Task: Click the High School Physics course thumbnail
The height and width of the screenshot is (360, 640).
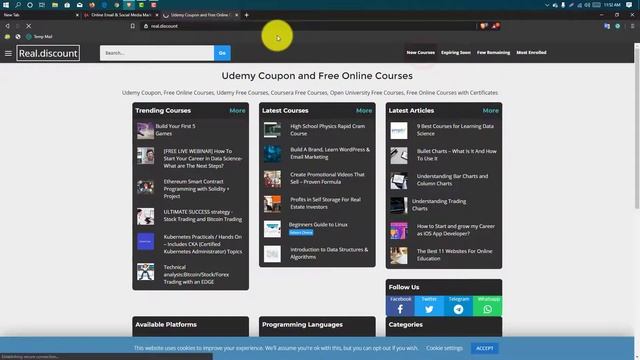Action: pyautogui.click(x=272, y=130)
